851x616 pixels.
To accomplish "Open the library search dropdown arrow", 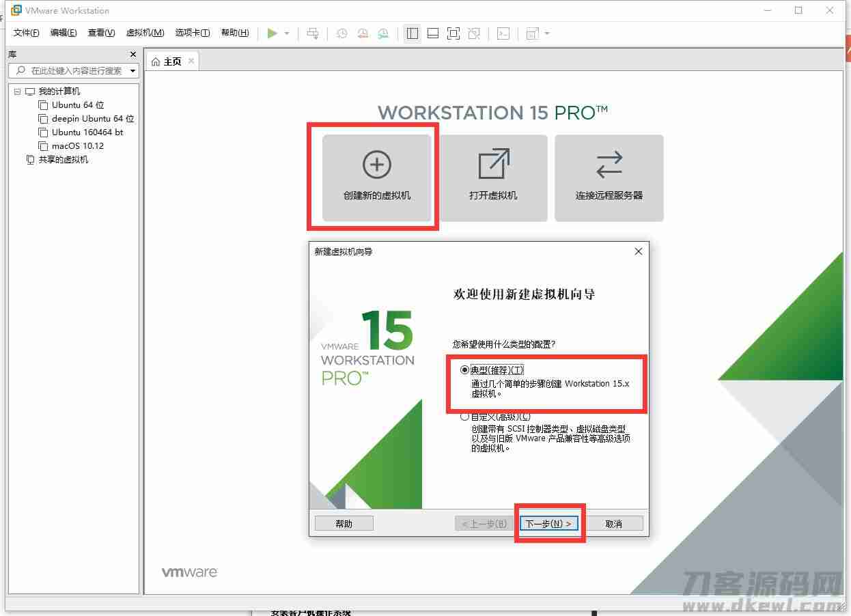I will coord(133,71).
